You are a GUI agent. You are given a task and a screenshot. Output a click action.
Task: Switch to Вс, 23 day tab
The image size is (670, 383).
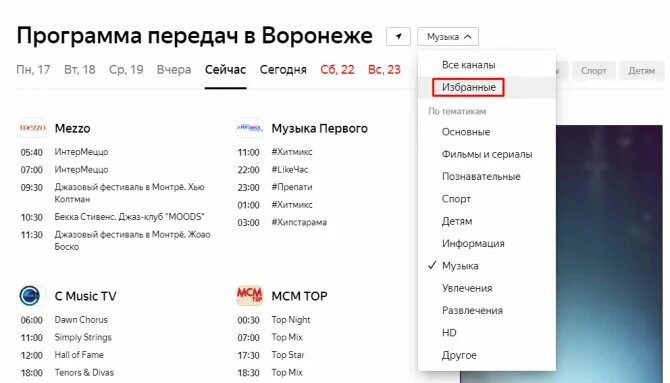click(x=384, y=70)
